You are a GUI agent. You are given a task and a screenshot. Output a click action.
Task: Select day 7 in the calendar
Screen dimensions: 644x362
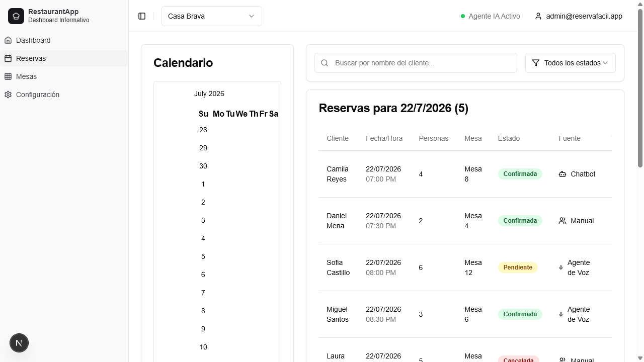pos(203,293)
